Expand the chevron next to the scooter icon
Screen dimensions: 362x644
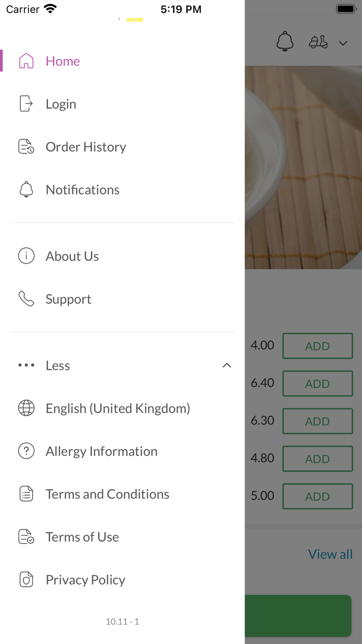(x=343, y=43)
